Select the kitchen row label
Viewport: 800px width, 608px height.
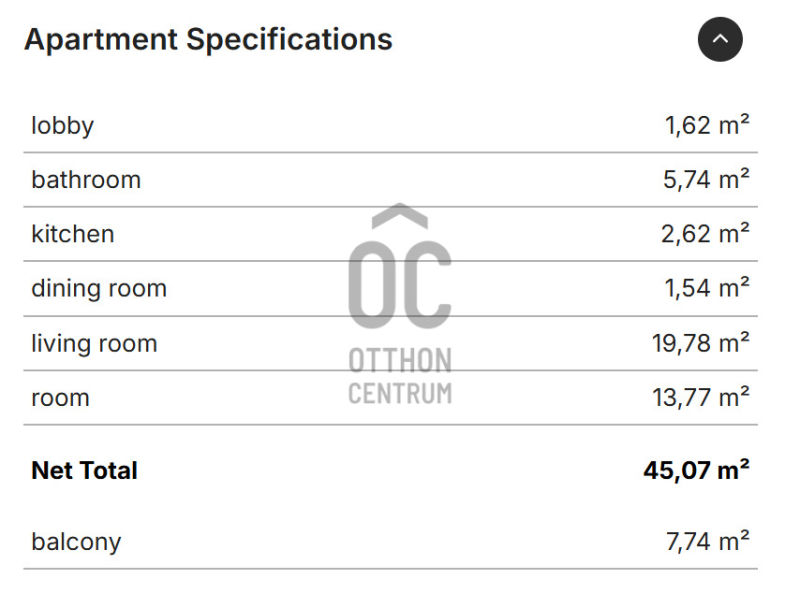(73, 234)
